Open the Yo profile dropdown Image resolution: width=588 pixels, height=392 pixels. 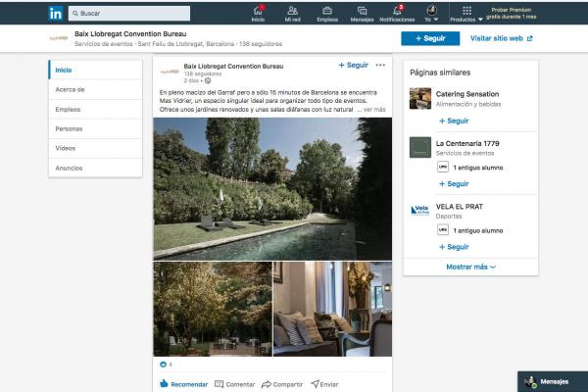[x=430, y=14]
